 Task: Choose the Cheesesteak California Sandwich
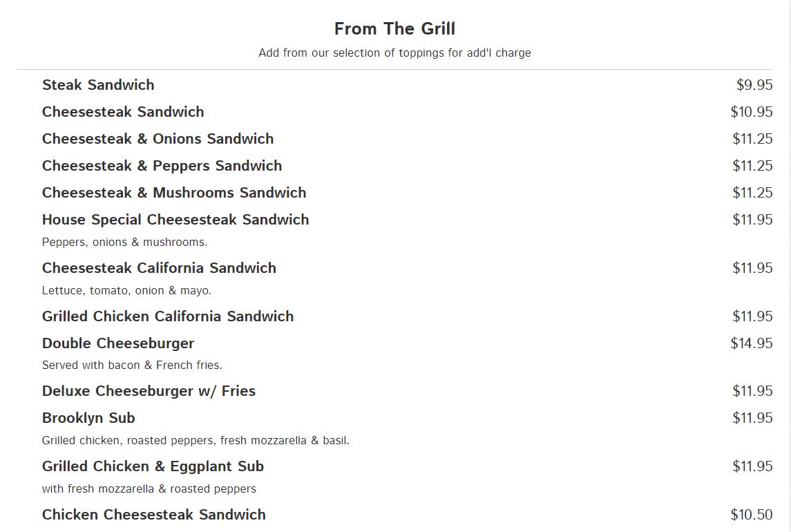[x=159, y=268]
